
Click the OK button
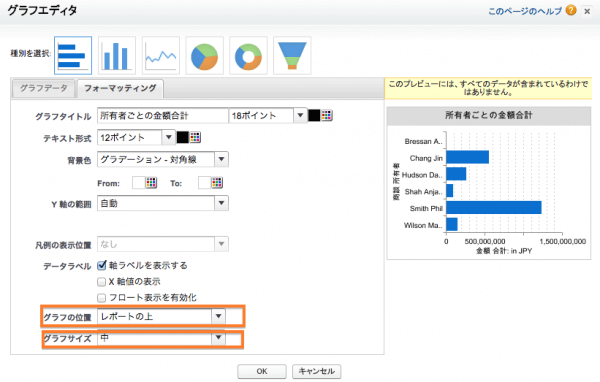coord(262,371)
